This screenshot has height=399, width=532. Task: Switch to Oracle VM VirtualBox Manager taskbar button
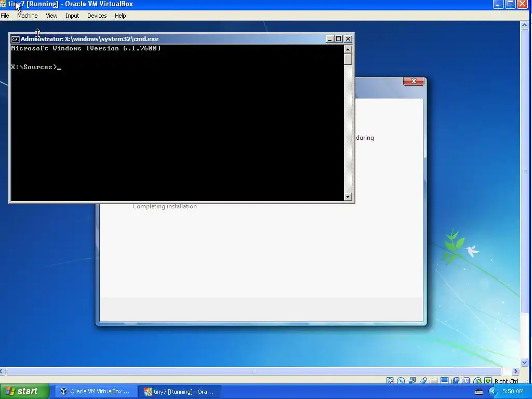[96, 392]
